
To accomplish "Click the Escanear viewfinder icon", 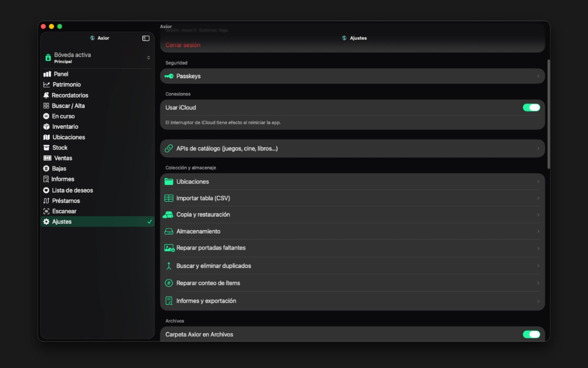I will 46,211.
